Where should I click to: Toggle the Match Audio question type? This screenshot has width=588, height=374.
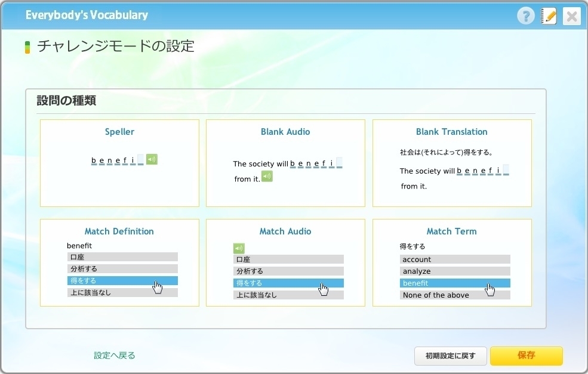pos(285,262)
